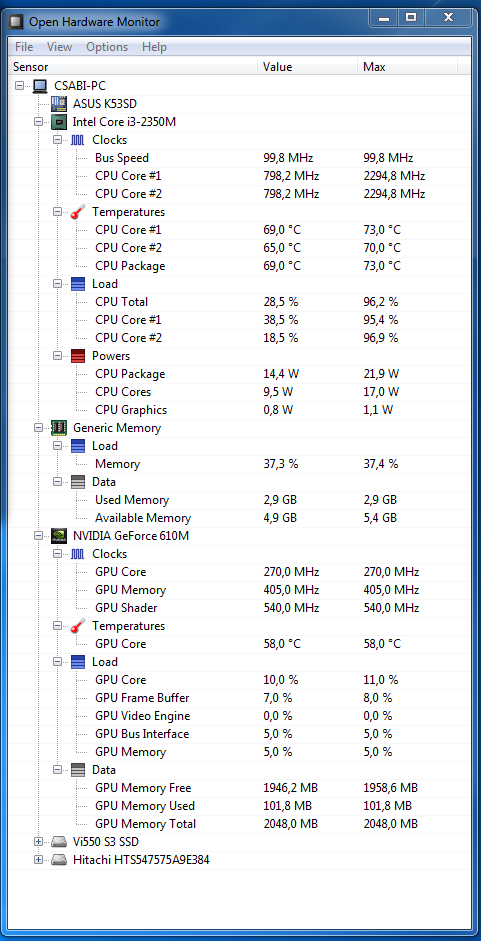Select the GPU Memory Free row
The image size is (481, 941).
pyautogui.click(x=240, y=788)
